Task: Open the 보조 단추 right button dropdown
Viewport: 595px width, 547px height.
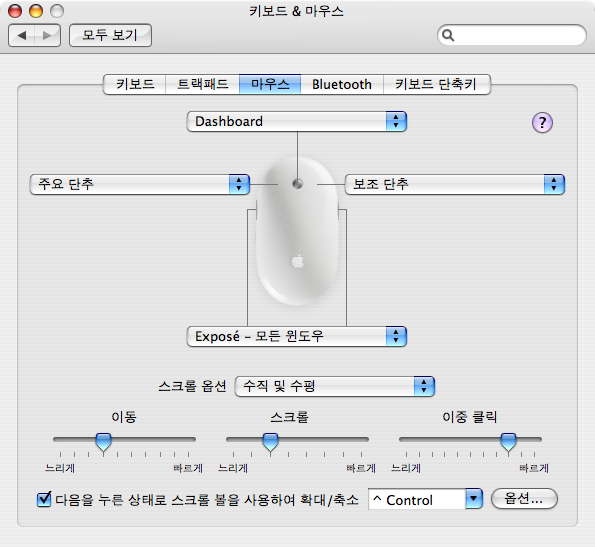Action: tap(455, 184)
